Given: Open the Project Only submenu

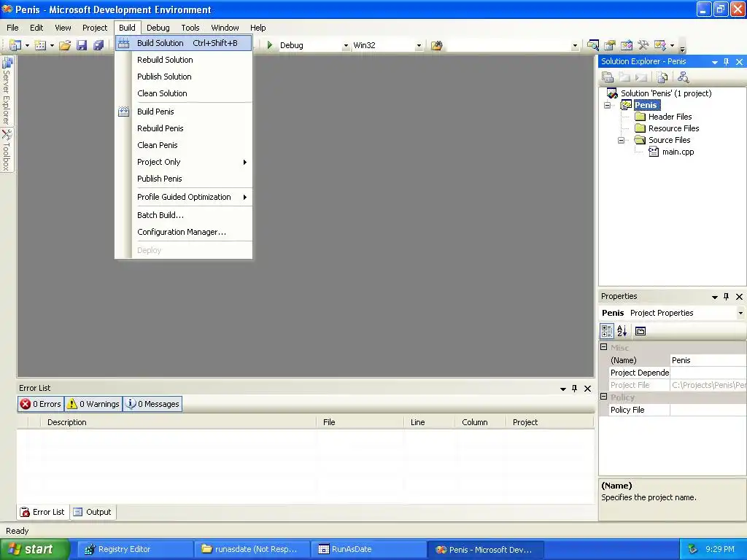Looking at the screenshot, I should coord(183,162).
